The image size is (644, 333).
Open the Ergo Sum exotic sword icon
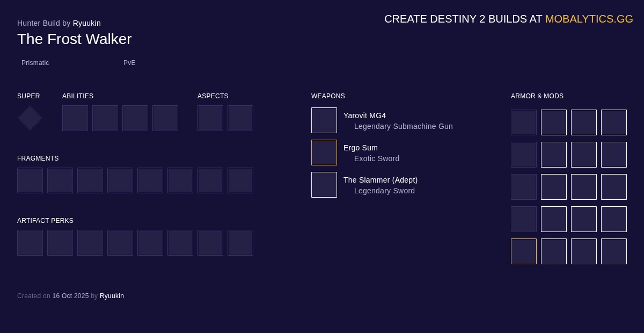324,153
